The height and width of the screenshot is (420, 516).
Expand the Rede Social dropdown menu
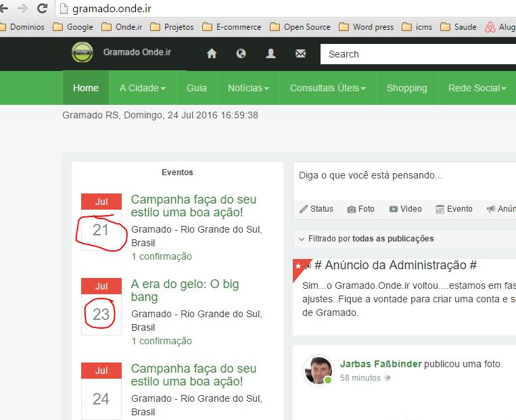pyautogui.click(x=477, y=88)
